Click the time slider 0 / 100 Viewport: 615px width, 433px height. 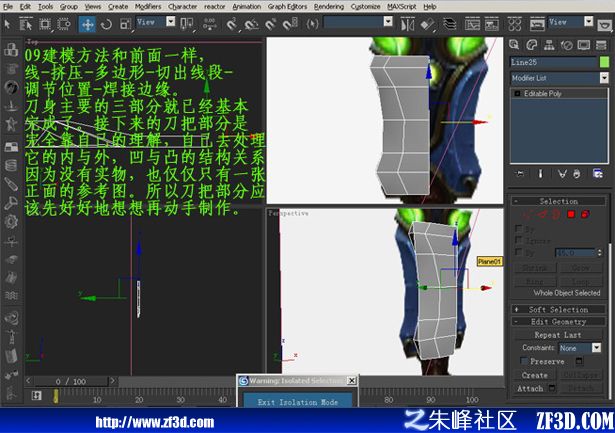[x=71, y=381]
